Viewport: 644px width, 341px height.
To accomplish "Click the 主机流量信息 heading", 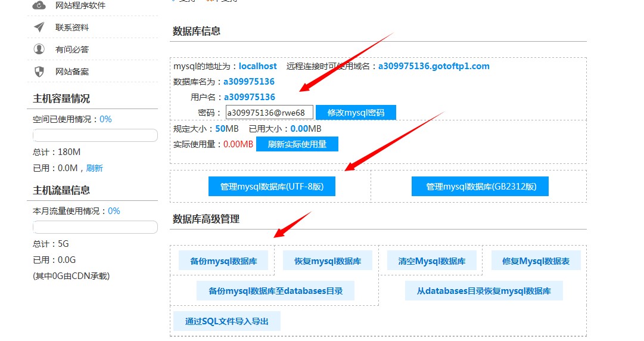I will tap(61, 190).
